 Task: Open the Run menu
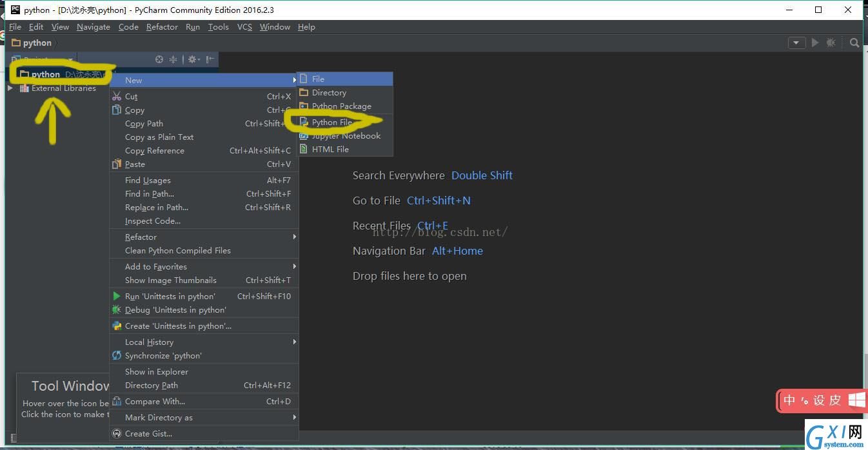coord(192,26)
